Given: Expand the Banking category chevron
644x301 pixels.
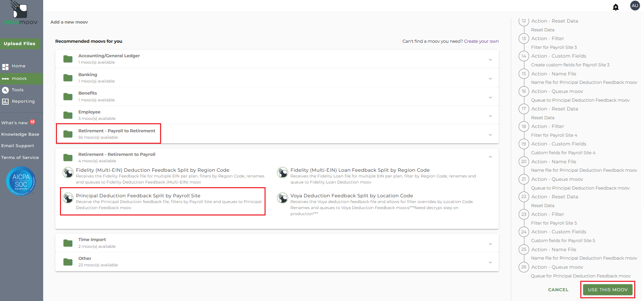Looking at the screenshot, I should [x=490, y=78].
